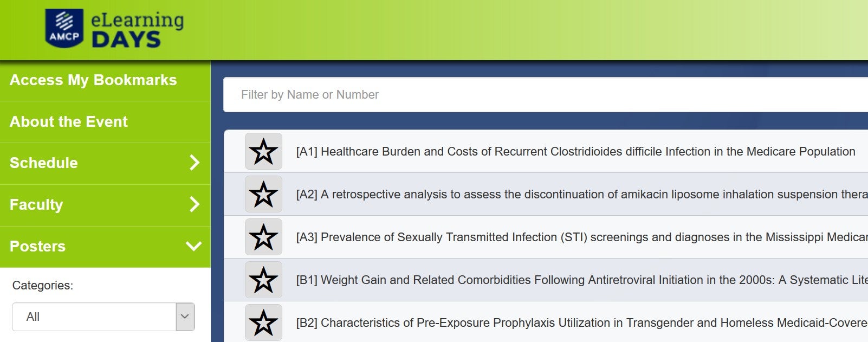The image size is (868, 342).
Task: Open the B2 Pre-Exposure Prophylaxis poster
Action: click(582, 322)
